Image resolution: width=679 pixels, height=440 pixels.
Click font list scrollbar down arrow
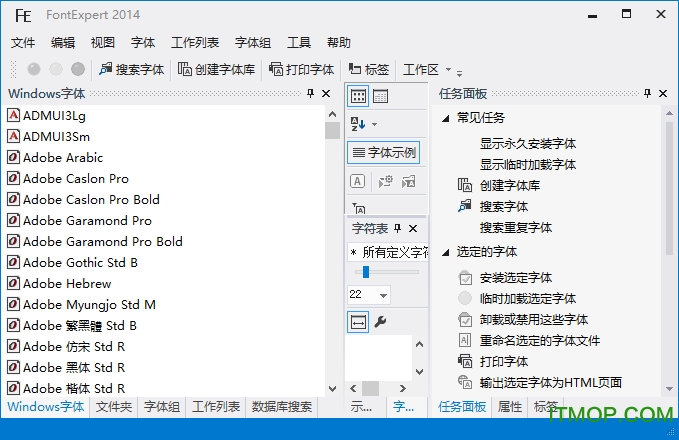[332, 388]
